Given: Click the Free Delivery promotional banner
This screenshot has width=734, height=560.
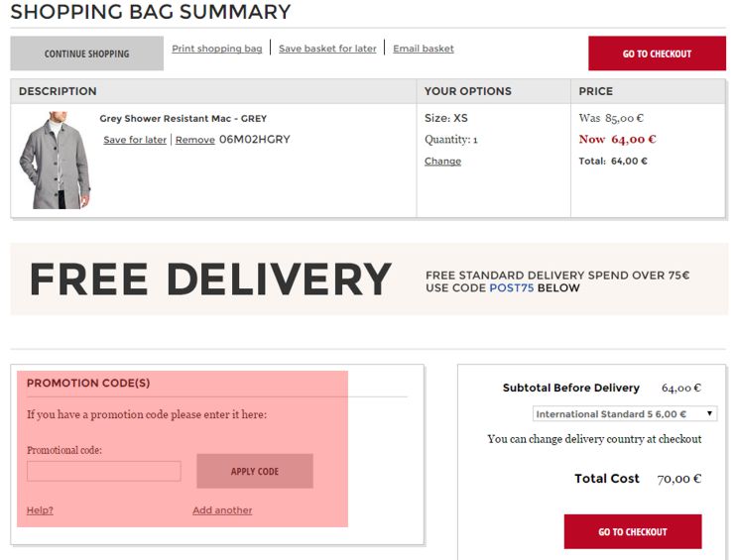Looking at the screenshot, I should click(x=369, y=279).
